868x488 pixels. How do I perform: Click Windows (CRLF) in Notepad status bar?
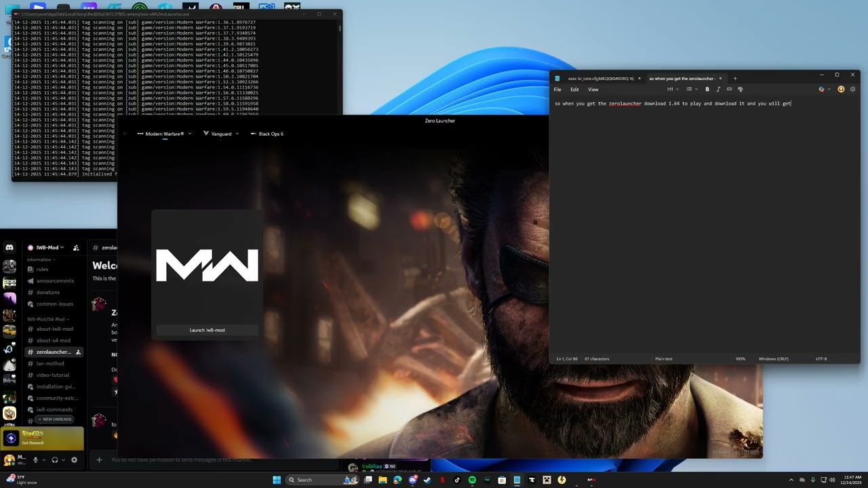pyautogui.click(x=773, y=359)
